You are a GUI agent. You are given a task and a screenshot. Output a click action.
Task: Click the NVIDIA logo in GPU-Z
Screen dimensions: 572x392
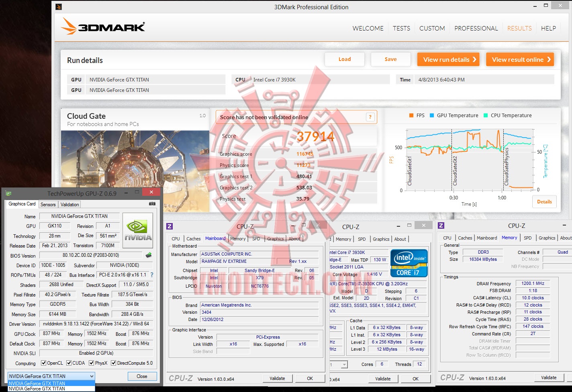pyautogui.click(x=138, y=230)
